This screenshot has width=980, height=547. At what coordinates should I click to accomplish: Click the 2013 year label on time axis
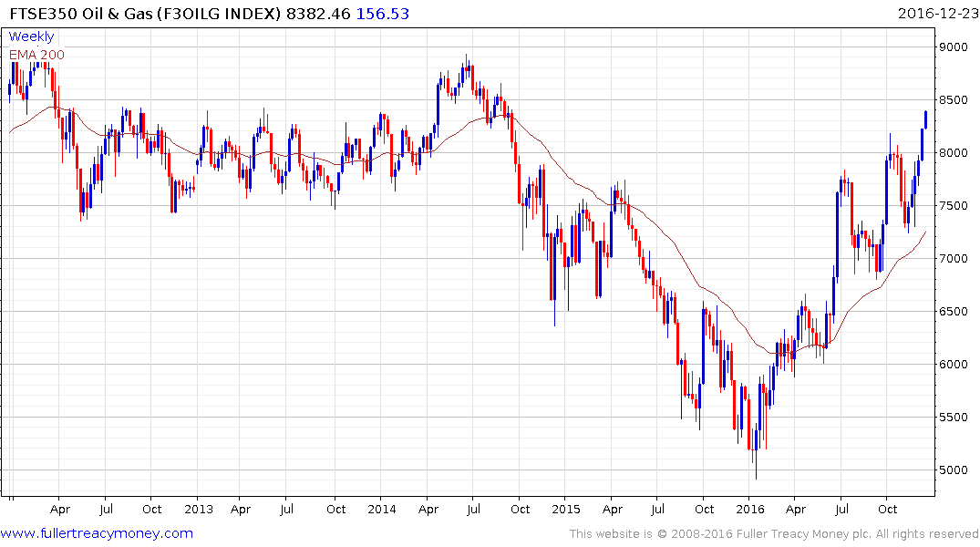pos(199,509)
